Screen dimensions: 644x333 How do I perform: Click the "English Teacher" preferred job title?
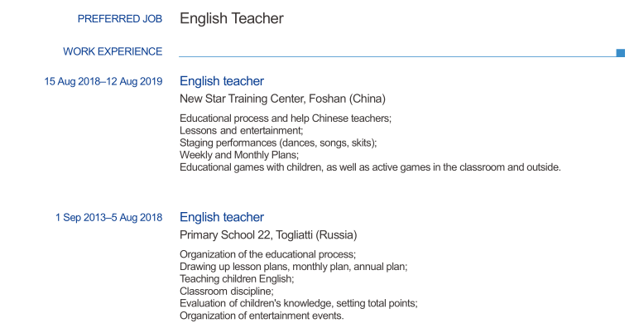pos(232,18)
